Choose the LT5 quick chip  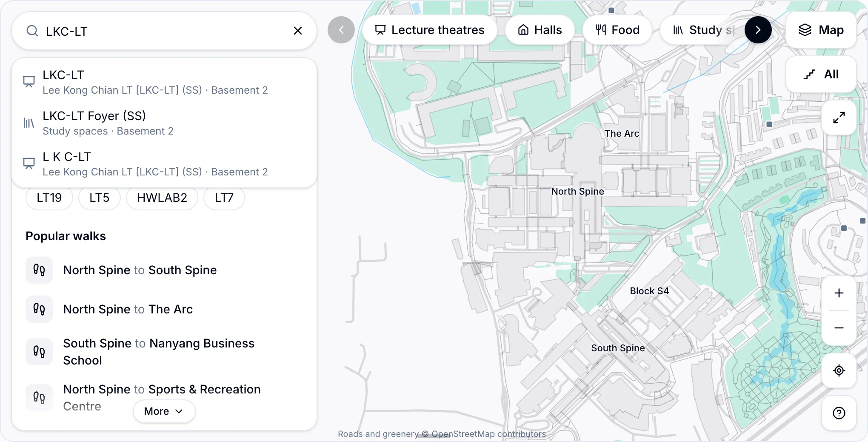100,198
